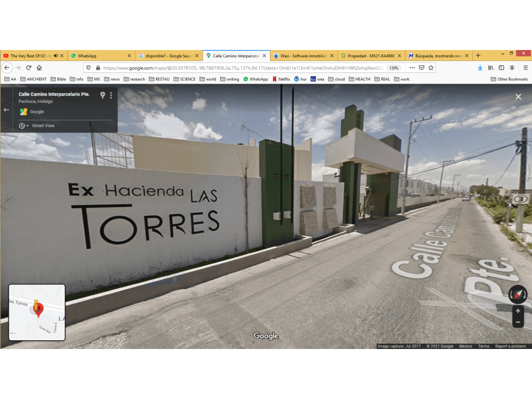This screenshot has height=399, width=532.
Task: Open the Terms link
Action: click(484, 346)
